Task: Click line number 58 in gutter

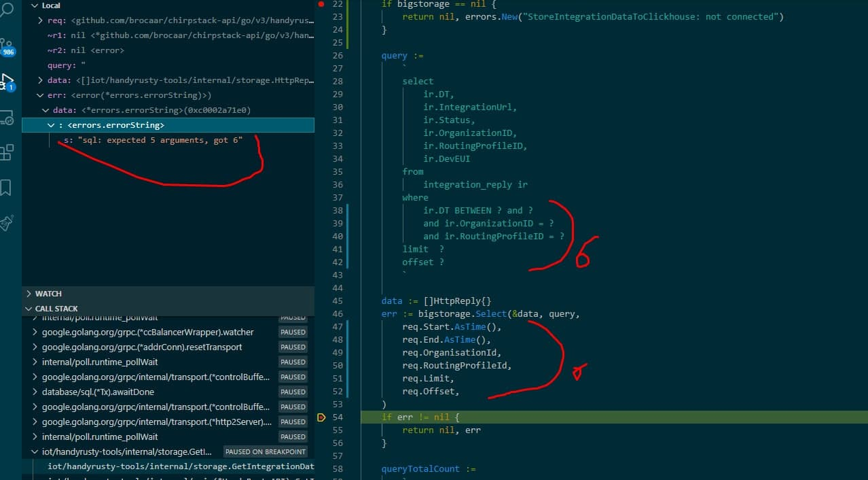Action: pos(338,468)
